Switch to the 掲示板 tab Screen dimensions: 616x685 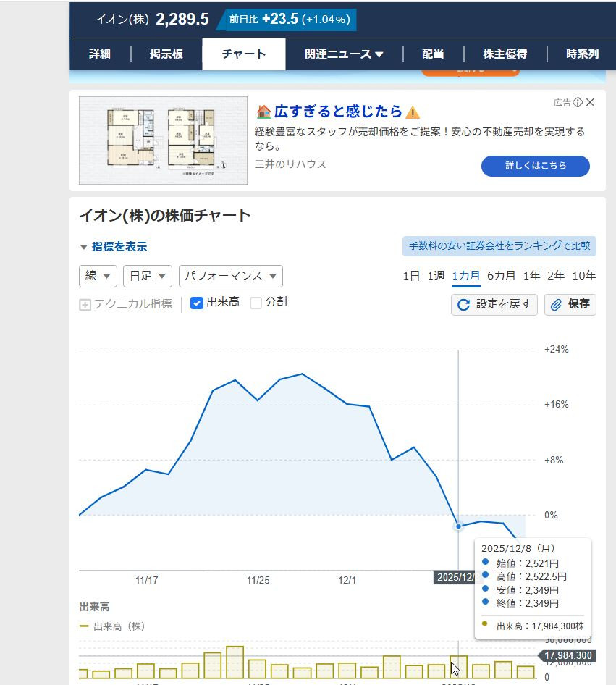(x=166, y=54)
